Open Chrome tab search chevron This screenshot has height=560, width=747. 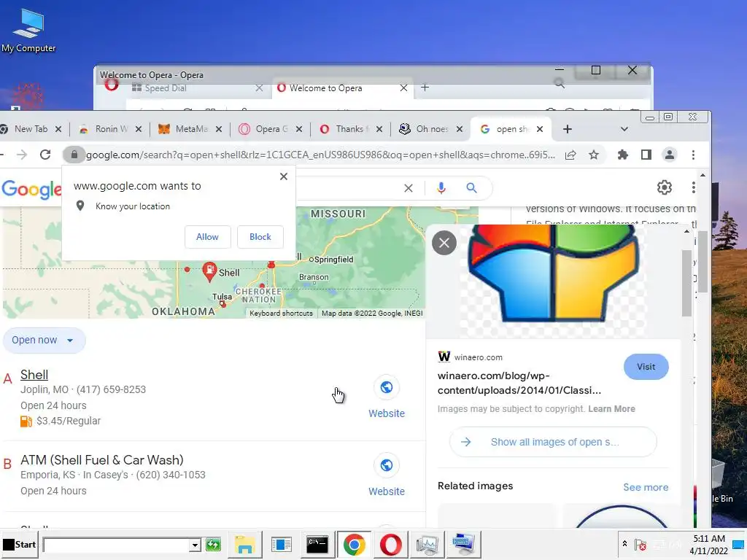624,129
